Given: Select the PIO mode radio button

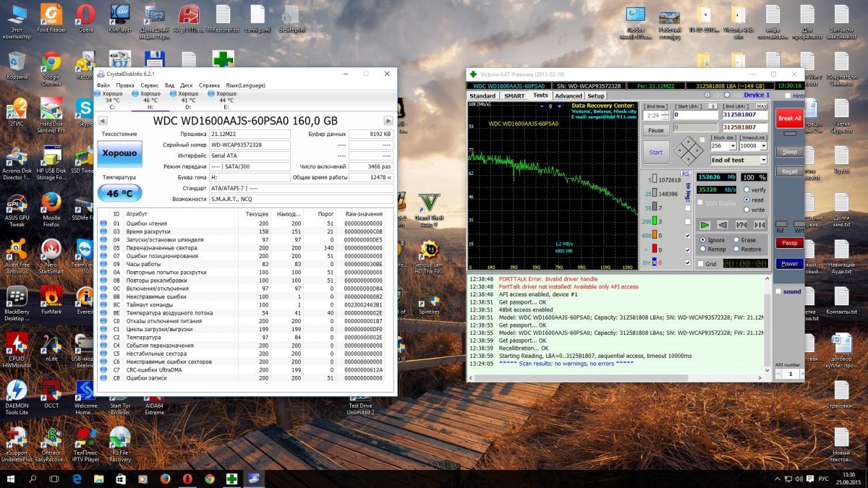Looking at the screenshot, I should tap(727, 95).
